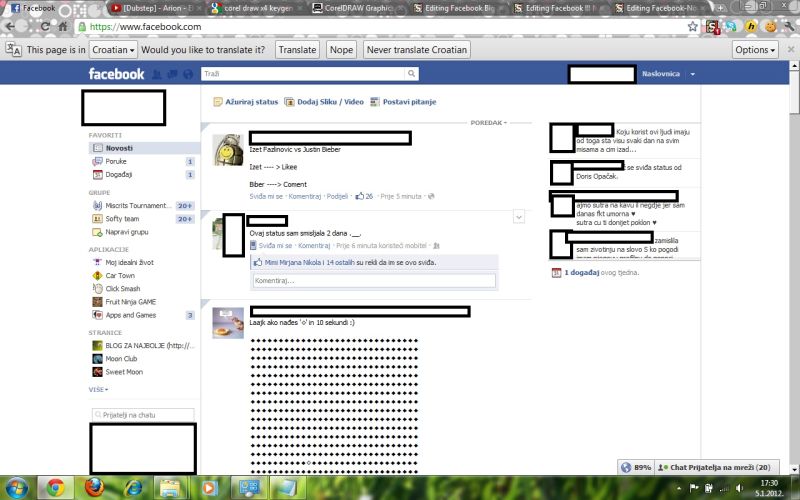Click the browser back arrow

click(10, 27)
